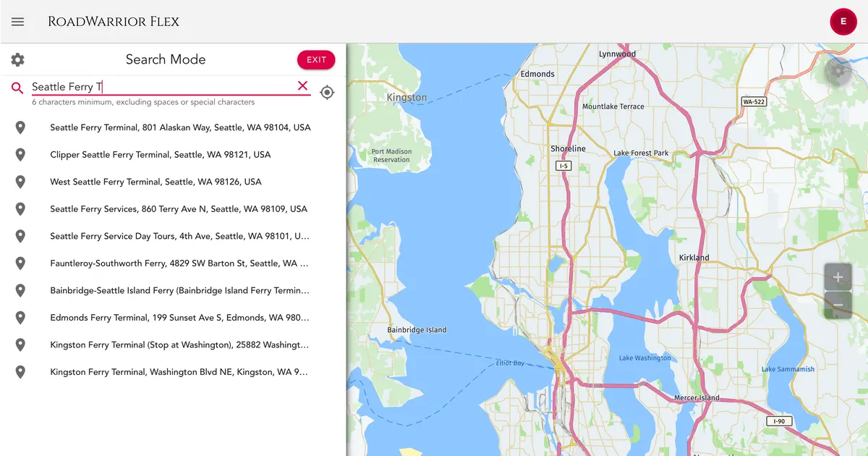Click pin icon for West Seattle Ferry Terminal
Viewport: 868px width, 456px height.
point(20,182)
